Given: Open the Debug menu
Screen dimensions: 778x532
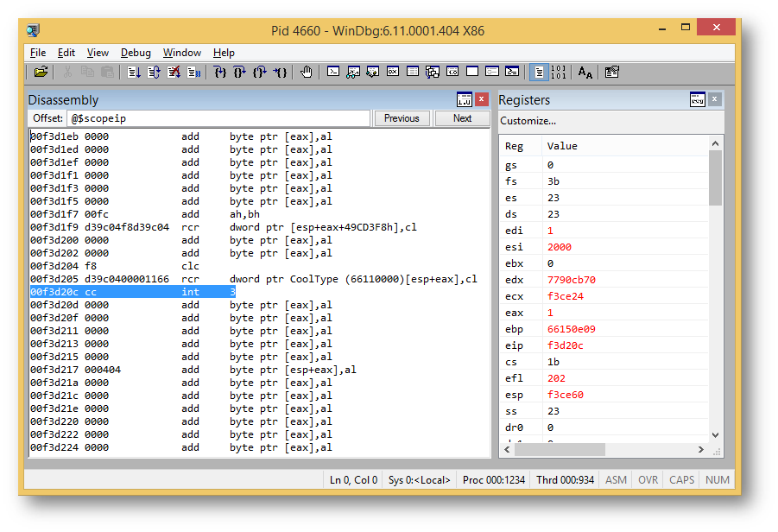Looking at the screenshot, I should coord(136,53).
